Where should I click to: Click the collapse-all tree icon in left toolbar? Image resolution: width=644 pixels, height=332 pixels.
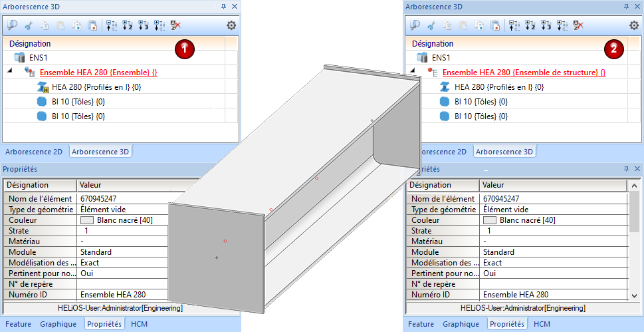click(x=111, y=25)
